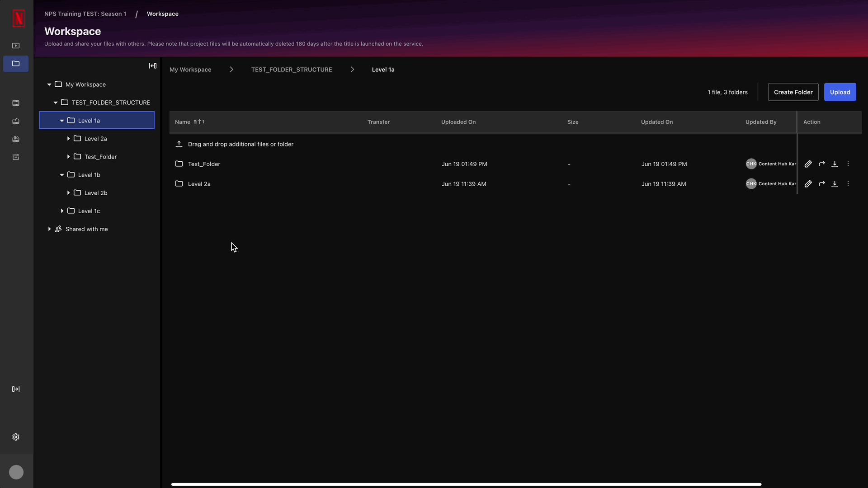Viewport: 868px width, 488px height.
Task: Click the share/transfer icon for Test_Folder
Action: coord(821,163)
